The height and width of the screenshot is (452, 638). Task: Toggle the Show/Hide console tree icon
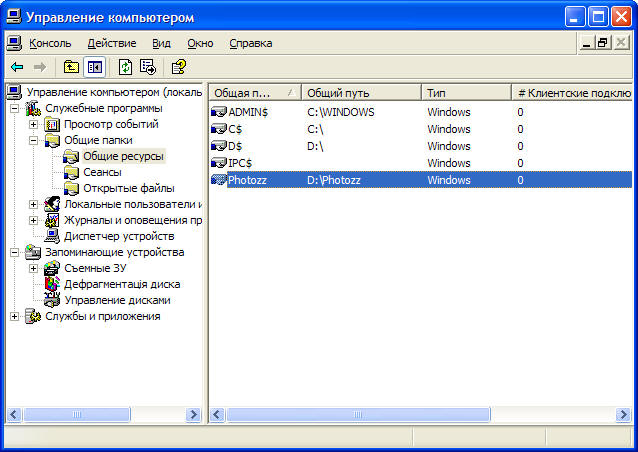coord(94,67)
